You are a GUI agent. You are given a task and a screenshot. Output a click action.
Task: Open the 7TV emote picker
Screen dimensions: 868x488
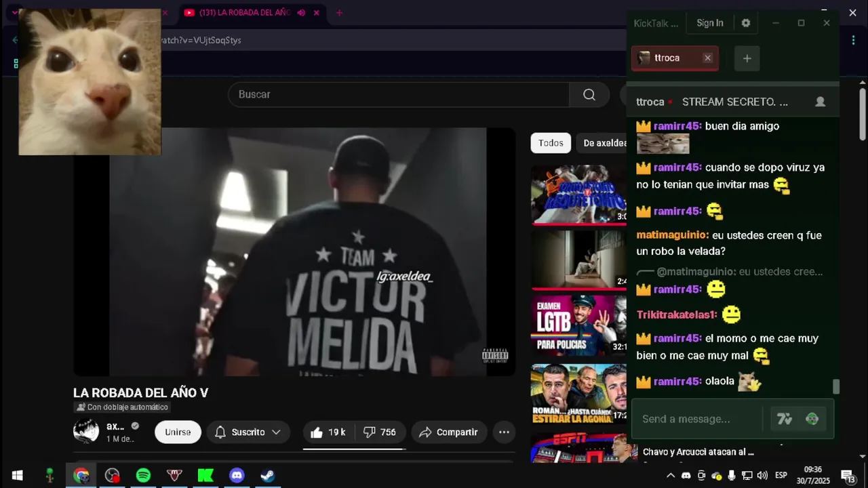(785, 419)
